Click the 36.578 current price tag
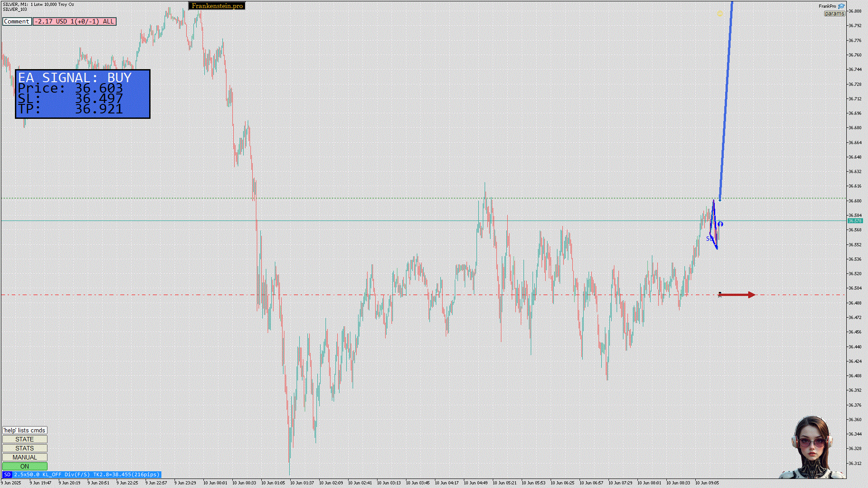Image resolution: width=868 pixels, height=488 pixels. point(854,221)
